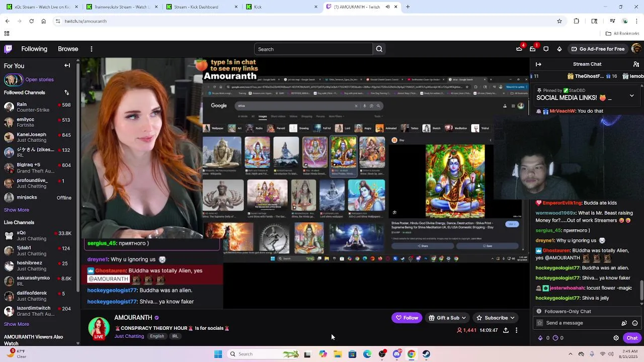Sort followed channels with the arrows icon
The width and height of the screenshot is (644, 362).
coord(66,93)
